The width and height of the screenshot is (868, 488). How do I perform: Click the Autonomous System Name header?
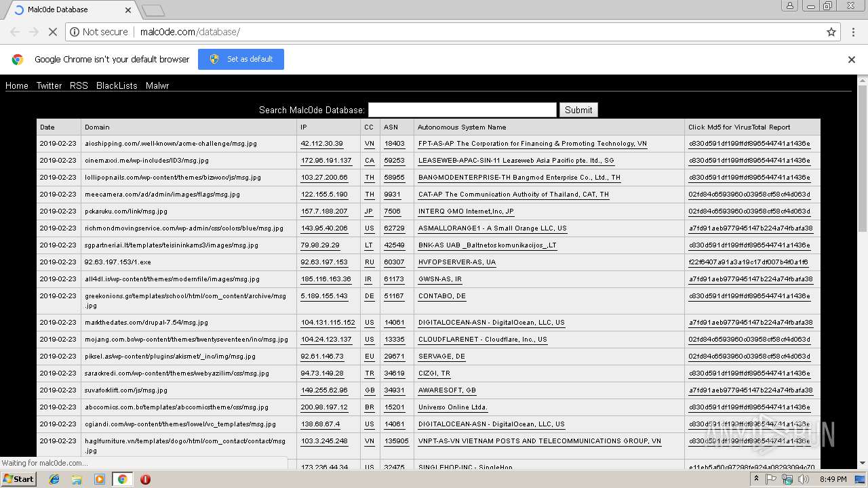click(462, 127)
